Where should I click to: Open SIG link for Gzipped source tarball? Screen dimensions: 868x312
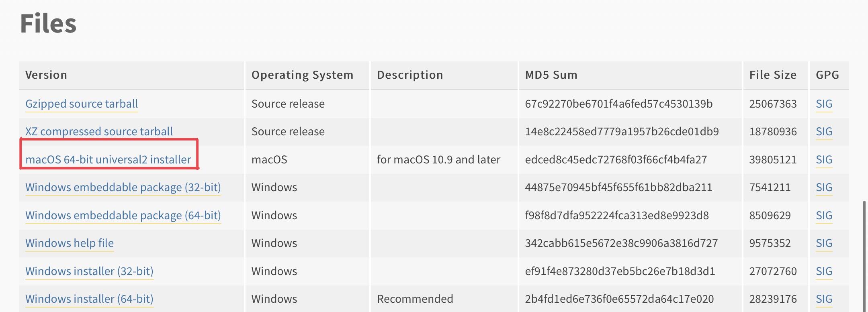pyautogui.click(x=824, y=104)
